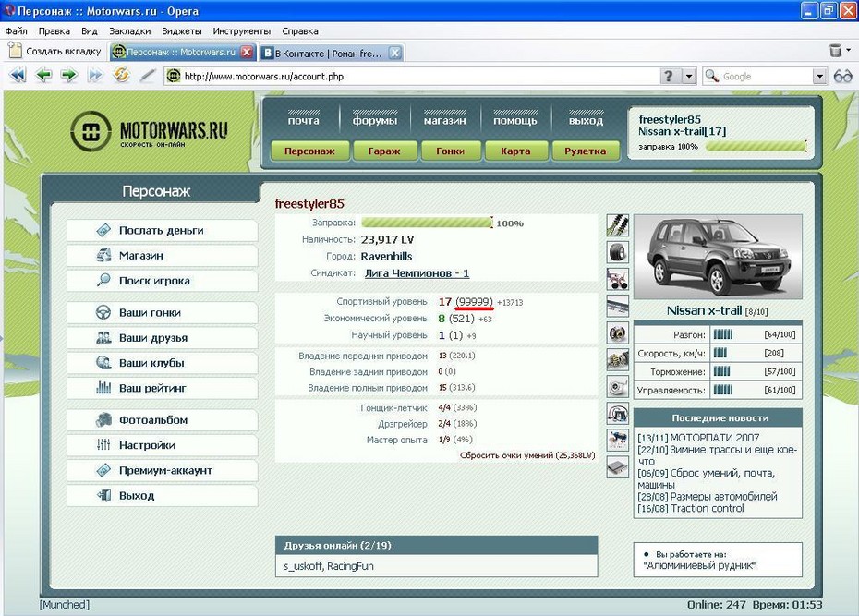The width and height of the screenshot is (859, 616).
Task: Open the Лига Чемпионов - 1 syndicate link
Action: (417, 273)
